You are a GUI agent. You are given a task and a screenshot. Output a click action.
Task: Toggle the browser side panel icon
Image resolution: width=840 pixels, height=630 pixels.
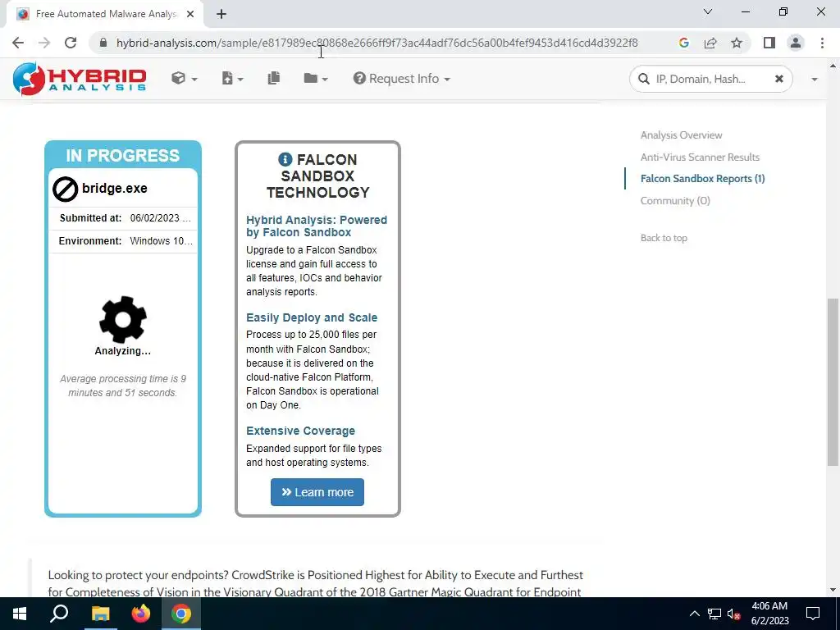pos(769,43)
